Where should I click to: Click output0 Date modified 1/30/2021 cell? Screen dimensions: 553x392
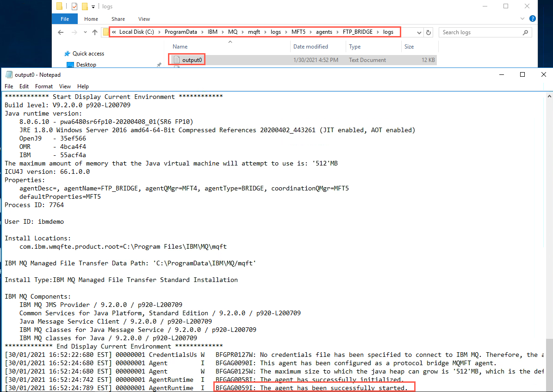click(316, 60)
